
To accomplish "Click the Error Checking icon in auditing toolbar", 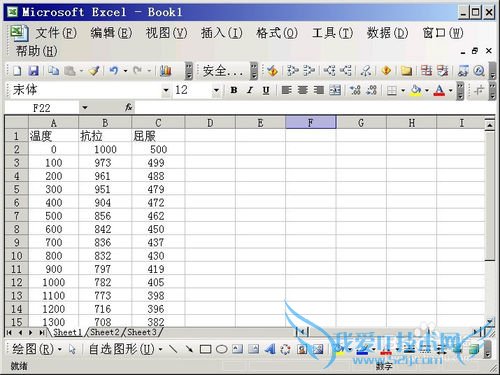I will coord(273,71).
